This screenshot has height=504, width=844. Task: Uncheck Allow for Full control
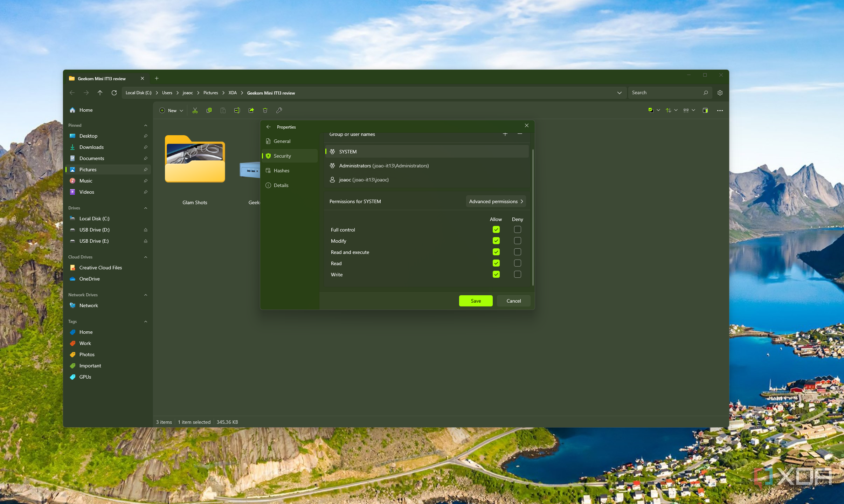coord(496,229)
